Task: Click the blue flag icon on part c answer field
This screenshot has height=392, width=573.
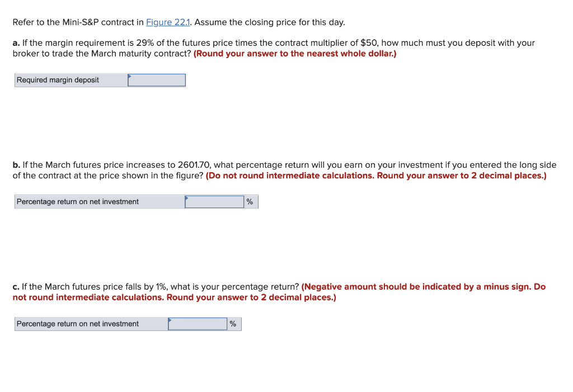Action: (x=171, y=320)
